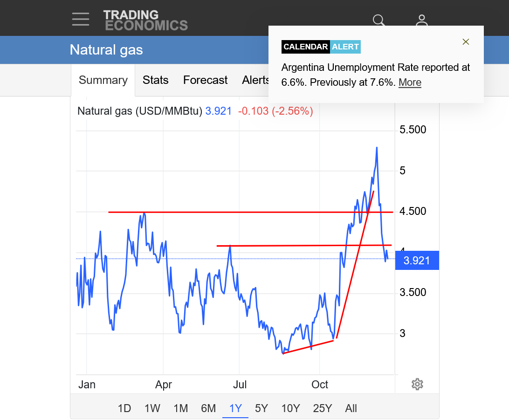
Task: Click the Trading Economics logo
Action: pos(145,20)
